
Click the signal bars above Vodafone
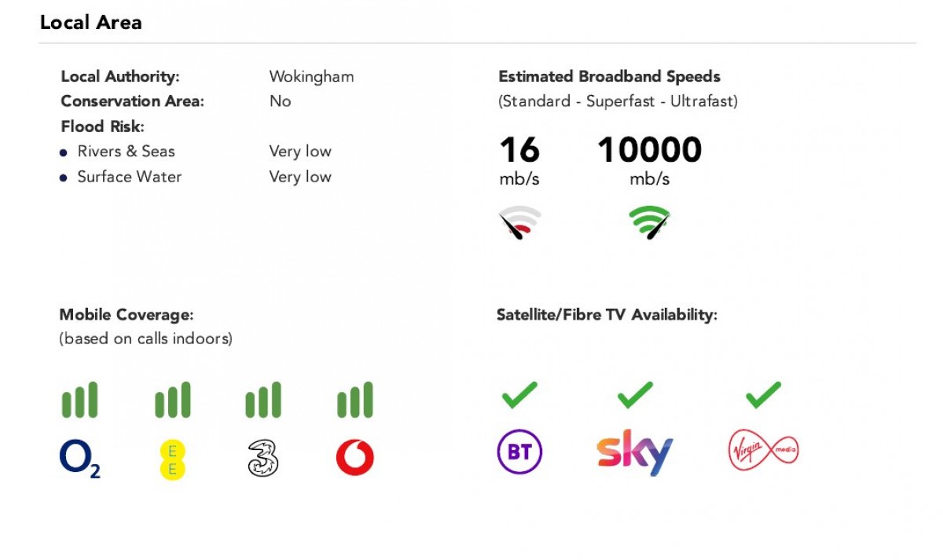(x=354, y=401)
